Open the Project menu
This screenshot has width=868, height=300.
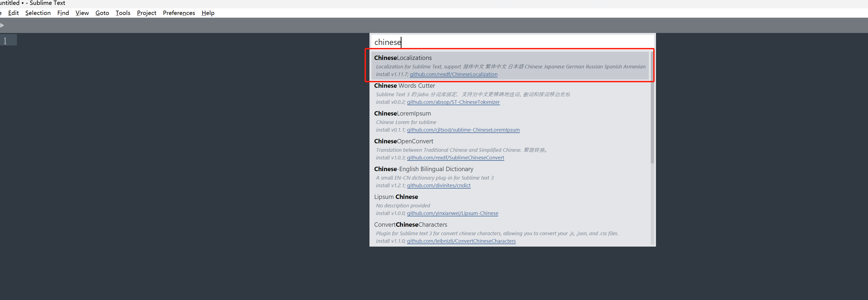tap(147, 13)
